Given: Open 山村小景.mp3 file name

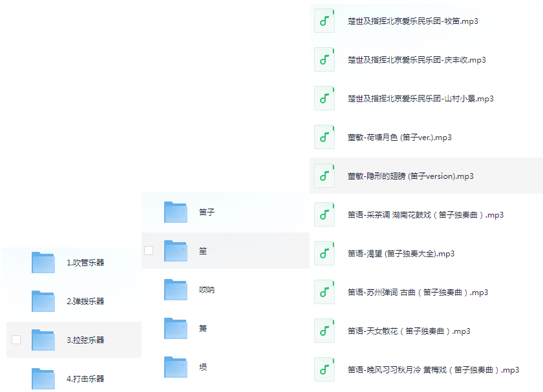Looking at the screenshot, I should coord(420,99).
